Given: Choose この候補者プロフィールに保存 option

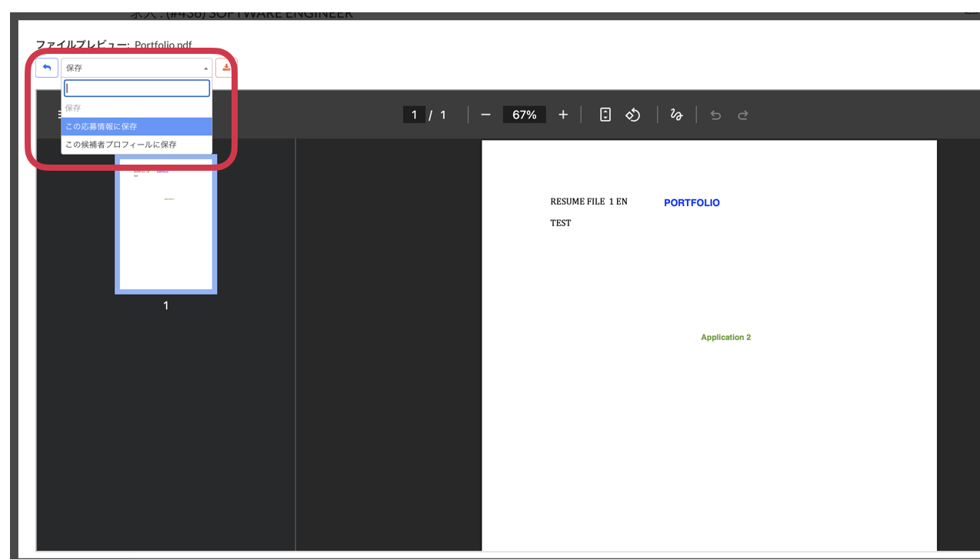Looking at the screenshot, I should (x=136, y=145).
